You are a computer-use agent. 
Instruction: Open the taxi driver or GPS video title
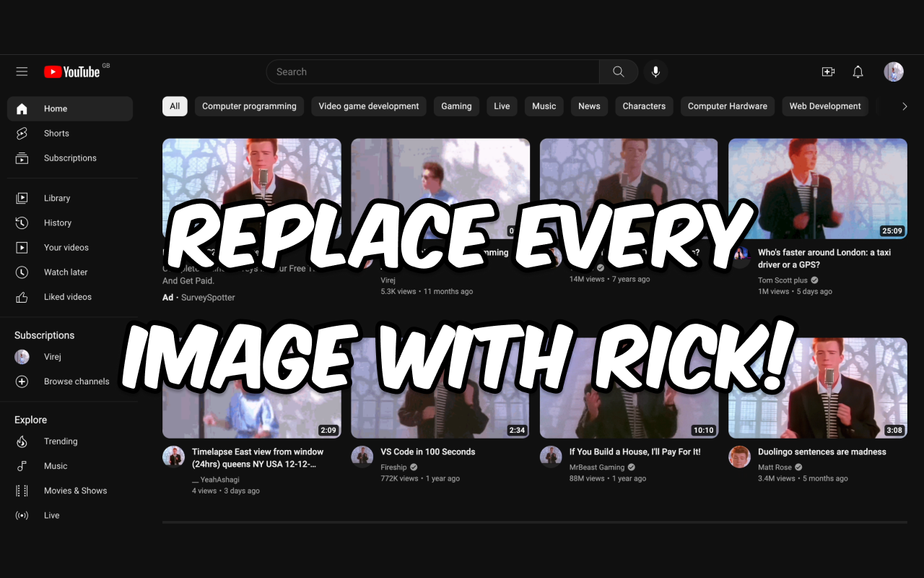coord(825,259)
